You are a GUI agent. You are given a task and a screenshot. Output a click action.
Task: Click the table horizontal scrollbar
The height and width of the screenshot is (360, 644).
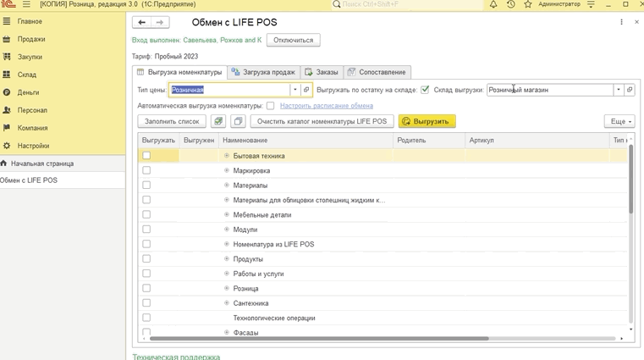(x=319, y=339)
